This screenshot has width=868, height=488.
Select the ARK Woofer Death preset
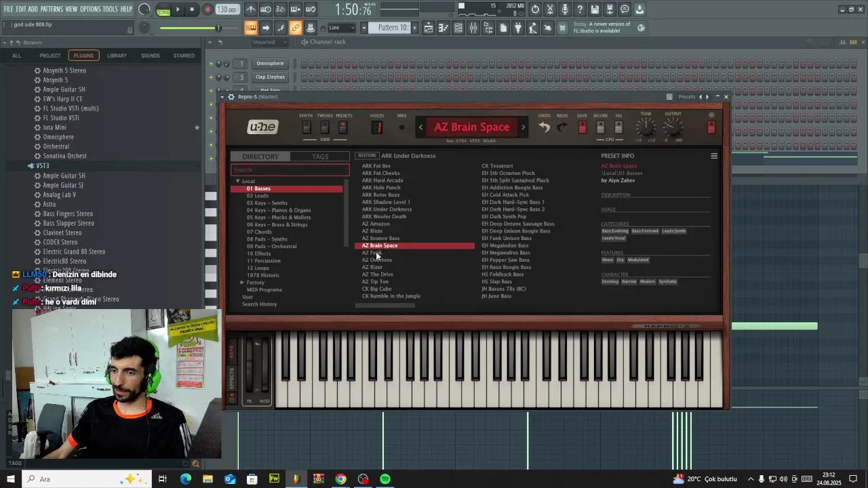384,217
